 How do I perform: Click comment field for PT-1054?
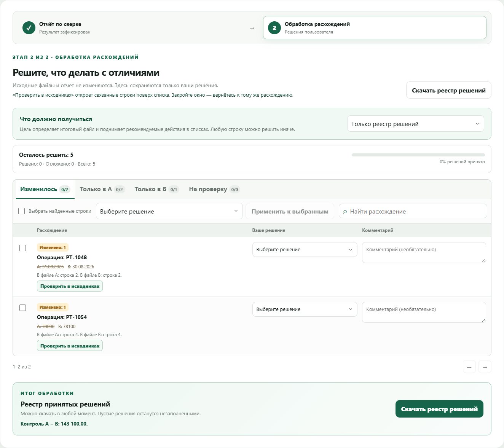point(424,312)
